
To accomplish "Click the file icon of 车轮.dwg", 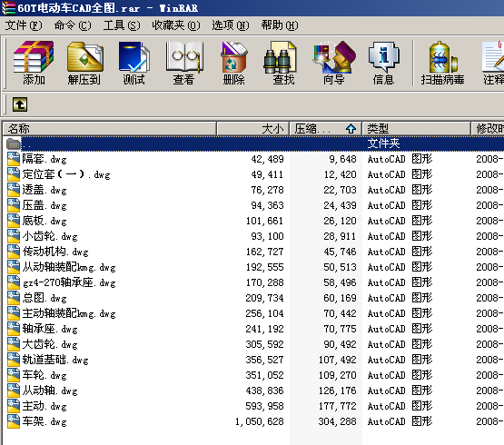I will coord(14,375).
